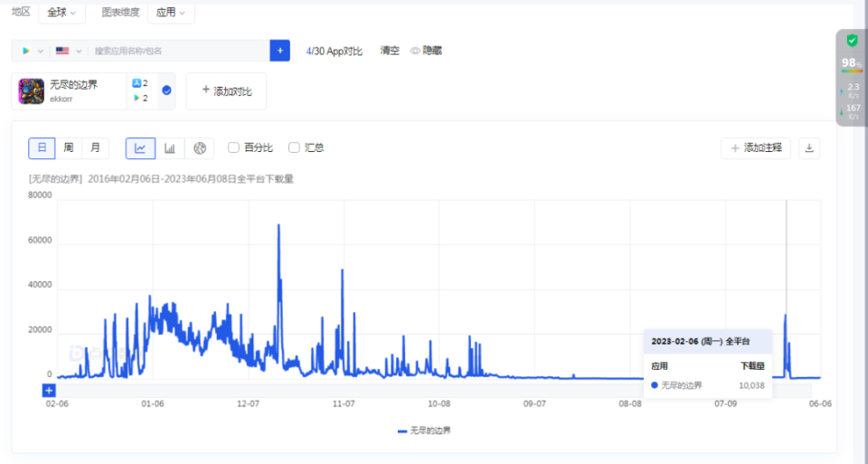Screen dimensions: 868x464
Task: Select the 周 weekly tab
Action: click(x=69, y=148)
